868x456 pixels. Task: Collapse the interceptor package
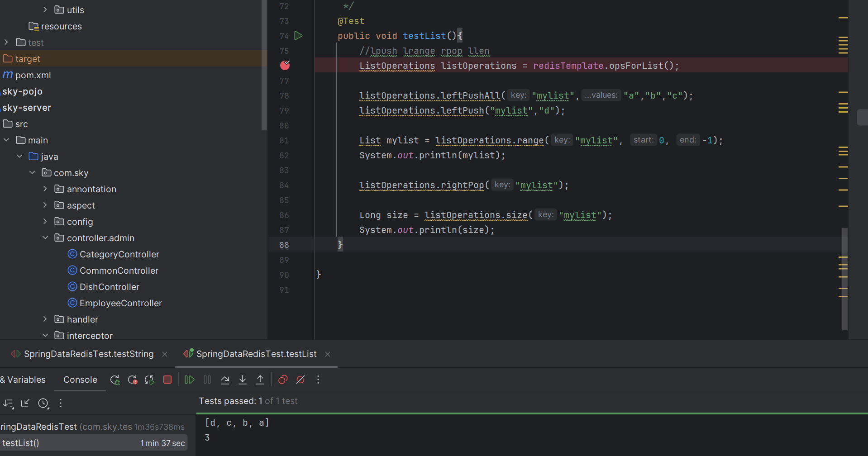point(45,335)
